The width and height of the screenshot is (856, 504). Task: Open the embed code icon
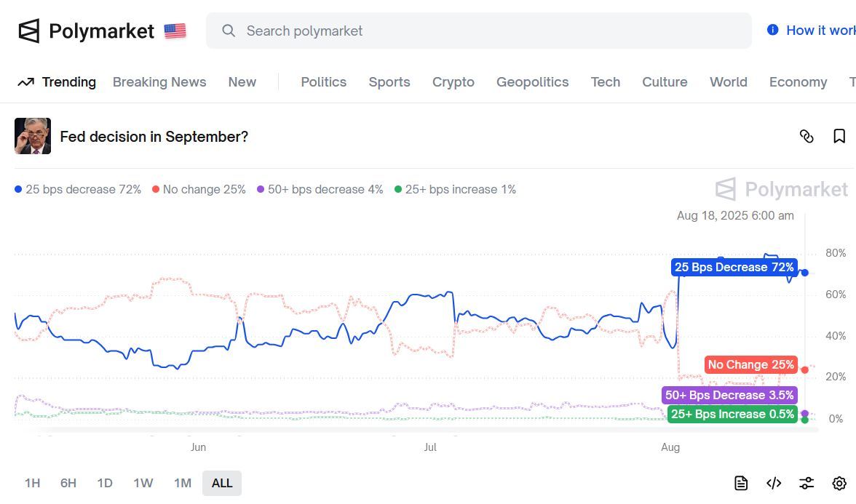pos(774,483)
